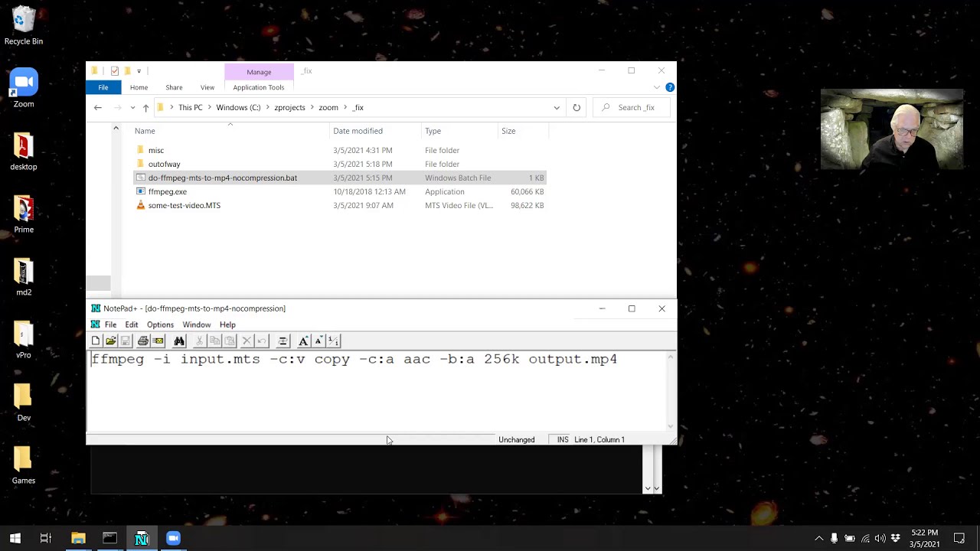The image size is (980, 551).
Task: Click the decrease font size icon in NotePad+
Action: point(318,341)
